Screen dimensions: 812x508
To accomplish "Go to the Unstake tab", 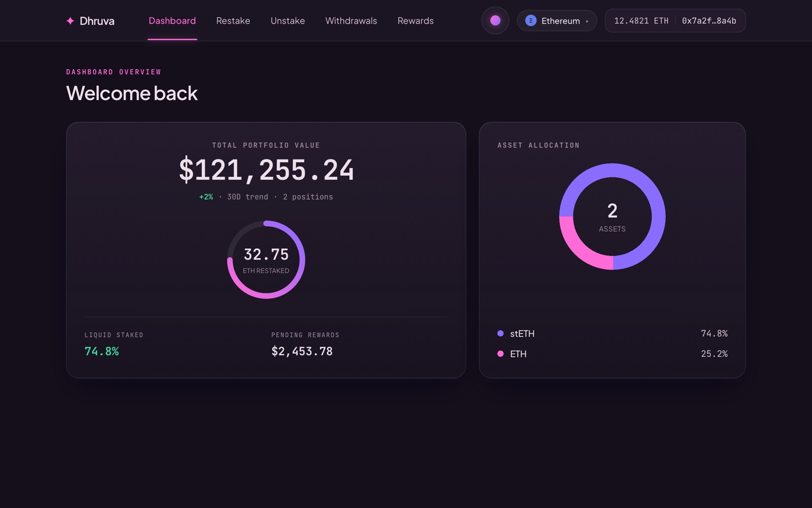I will point(288,21).
